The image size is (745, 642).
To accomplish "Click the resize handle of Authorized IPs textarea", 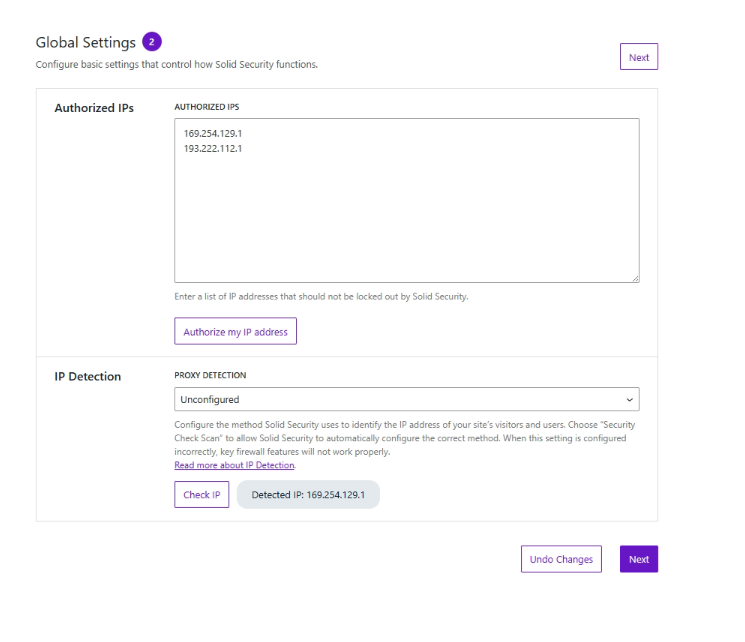I will [635, 278].
